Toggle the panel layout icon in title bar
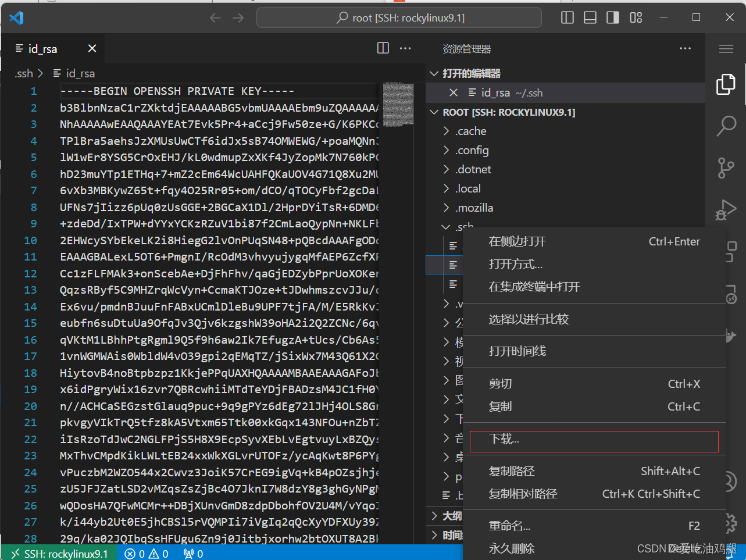Screen dimensions: 746x560 pyautogui.click(x=590, y=17)
